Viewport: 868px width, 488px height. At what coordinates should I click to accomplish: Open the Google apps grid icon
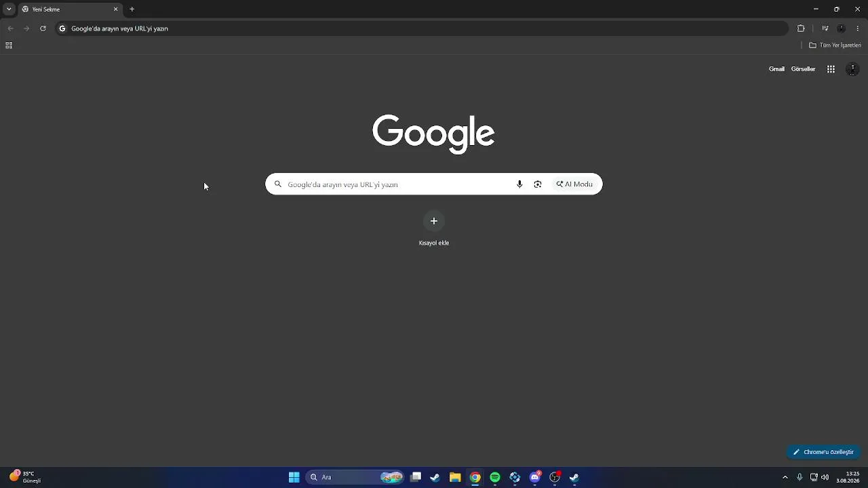[x=831, y=69]
